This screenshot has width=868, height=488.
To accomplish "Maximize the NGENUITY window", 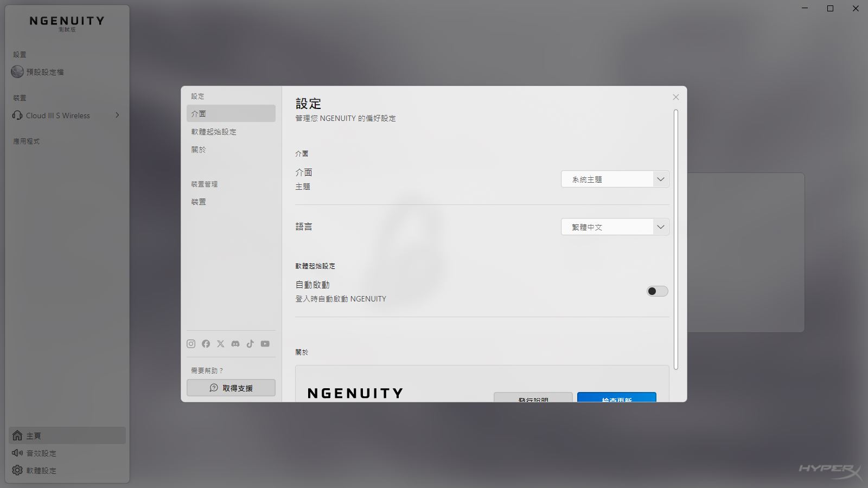I will point(830,9).
